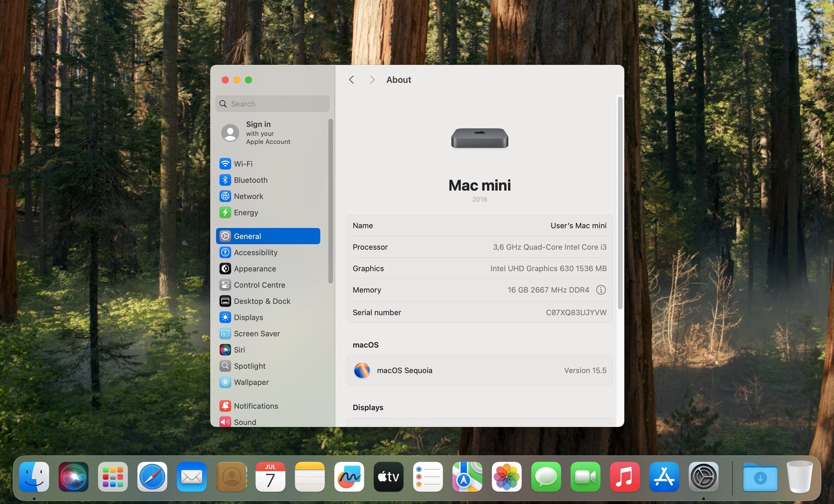Screen dimensions: 834x504
Task: Select Wallpaper in the sidebar
Action: 268,382
